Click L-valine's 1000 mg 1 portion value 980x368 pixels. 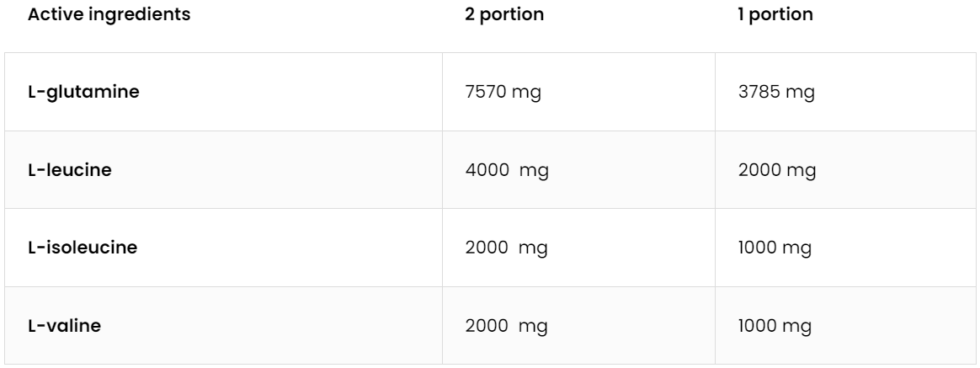(775, 325)
